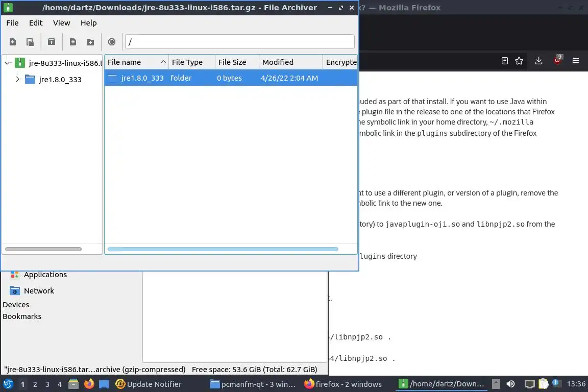Click the archive path input field
This screenshot has height=392, width=588.
tap(239, 42)
